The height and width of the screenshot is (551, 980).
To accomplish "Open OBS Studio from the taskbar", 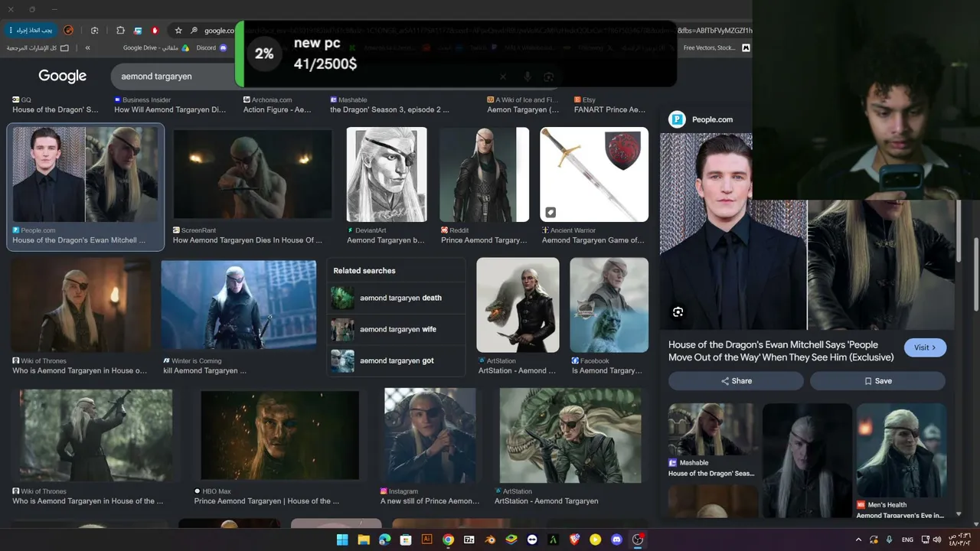I will click(638, 540).
